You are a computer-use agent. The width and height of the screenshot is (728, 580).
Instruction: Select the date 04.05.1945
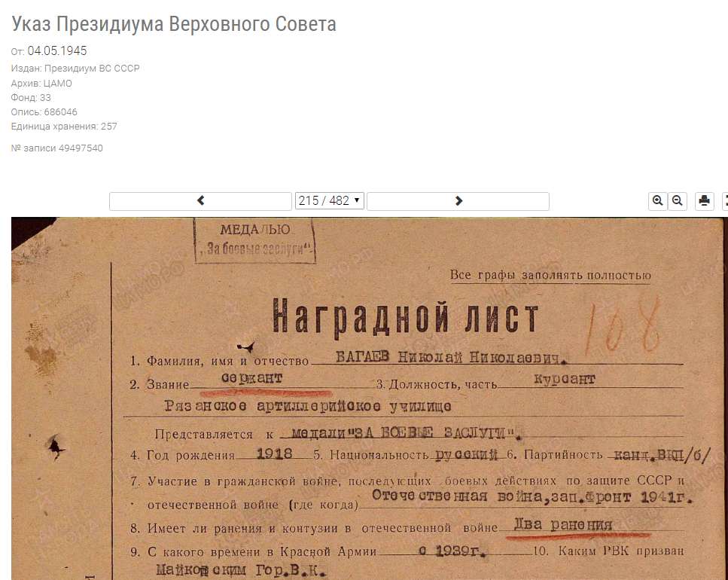pos(57,50)
